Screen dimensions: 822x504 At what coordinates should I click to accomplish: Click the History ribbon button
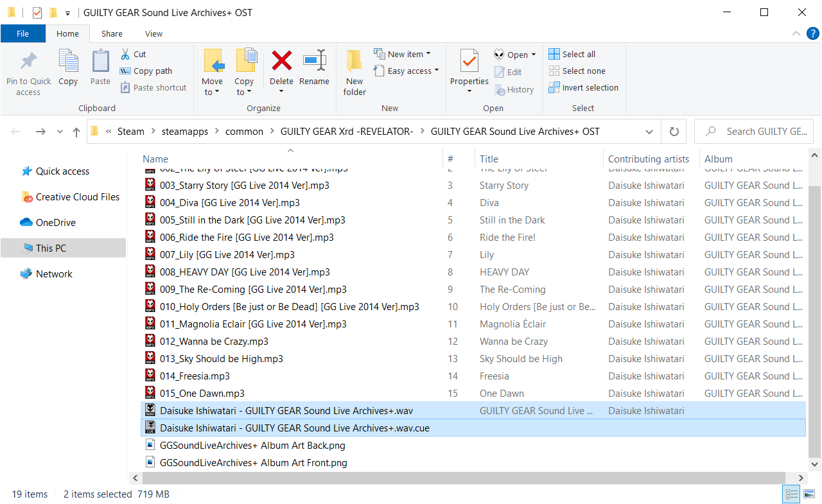point(514,90)
